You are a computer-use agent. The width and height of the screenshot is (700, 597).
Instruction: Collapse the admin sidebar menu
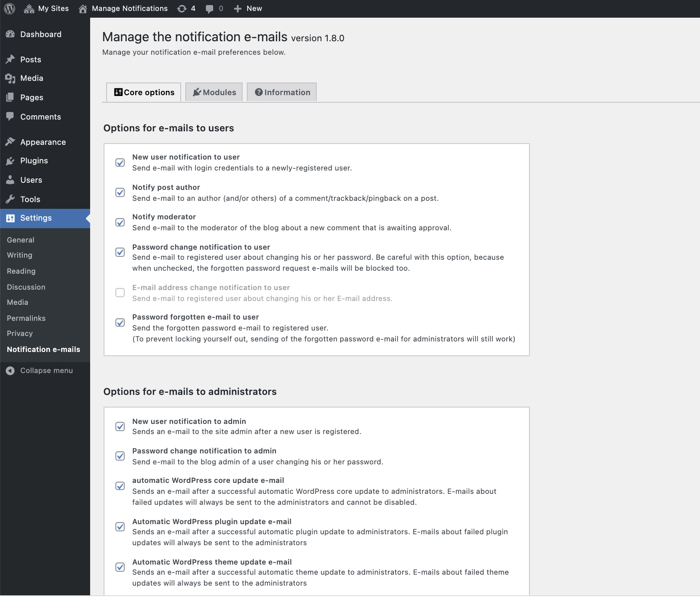[40, 370]
